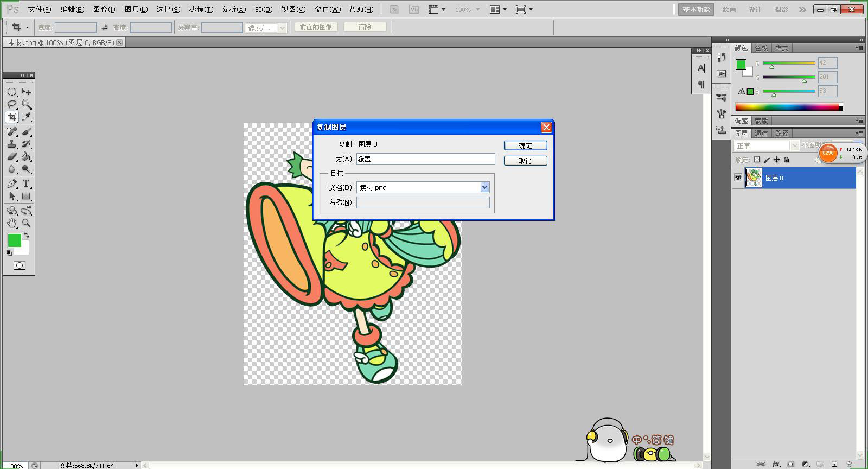This screenshot has height=469, width=868.
Task: Toggle lock position of layer
Action: click(776, 160)
